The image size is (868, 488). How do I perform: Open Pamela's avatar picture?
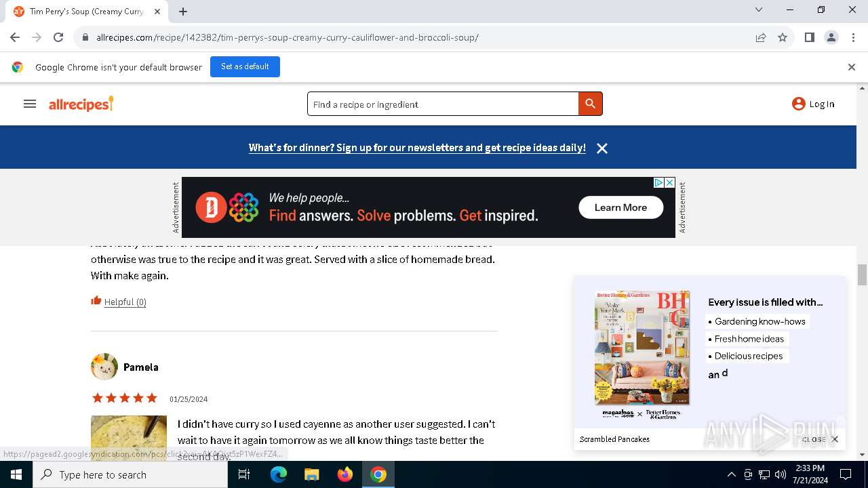pyautogui.click(x=104, y=367)
